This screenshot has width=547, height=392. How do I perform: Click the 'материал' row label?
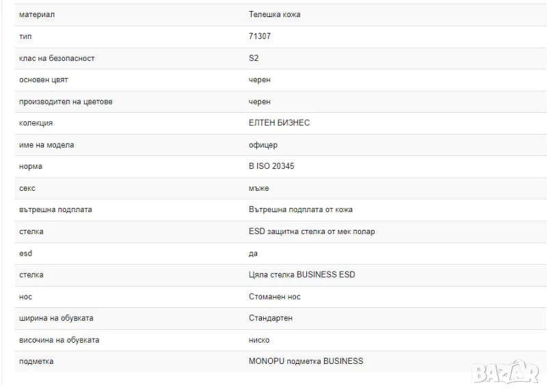pyautogui.click(x=36, y=14)
